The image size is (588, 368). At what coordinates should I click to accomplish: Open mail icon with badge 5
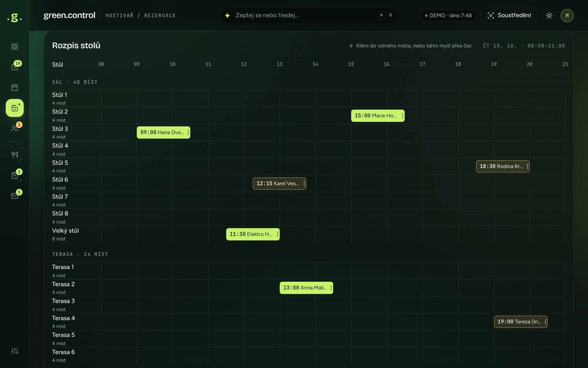(15, 196)
